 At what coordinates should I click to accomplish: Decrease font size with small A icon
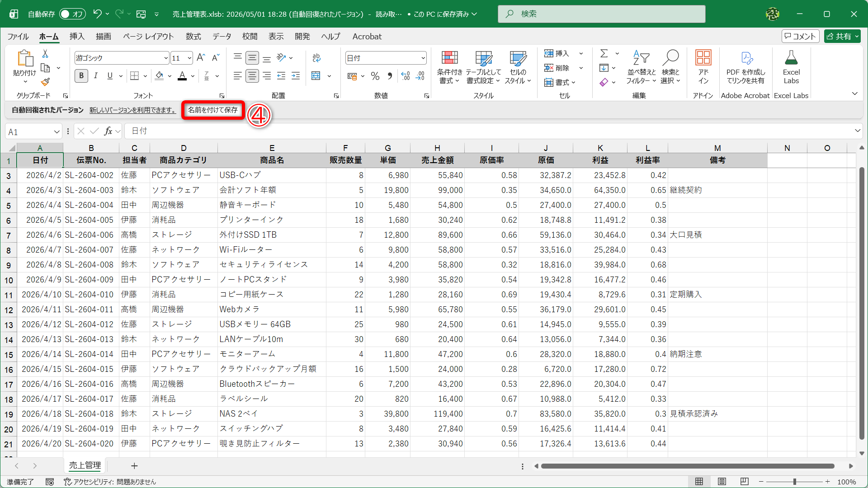[x=216, y=58]
